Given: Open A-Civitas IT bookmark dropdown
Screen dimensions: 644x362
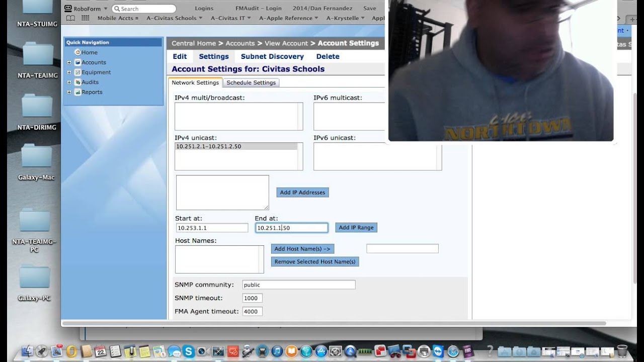Looking at the screenshot, I should [231, 18].
